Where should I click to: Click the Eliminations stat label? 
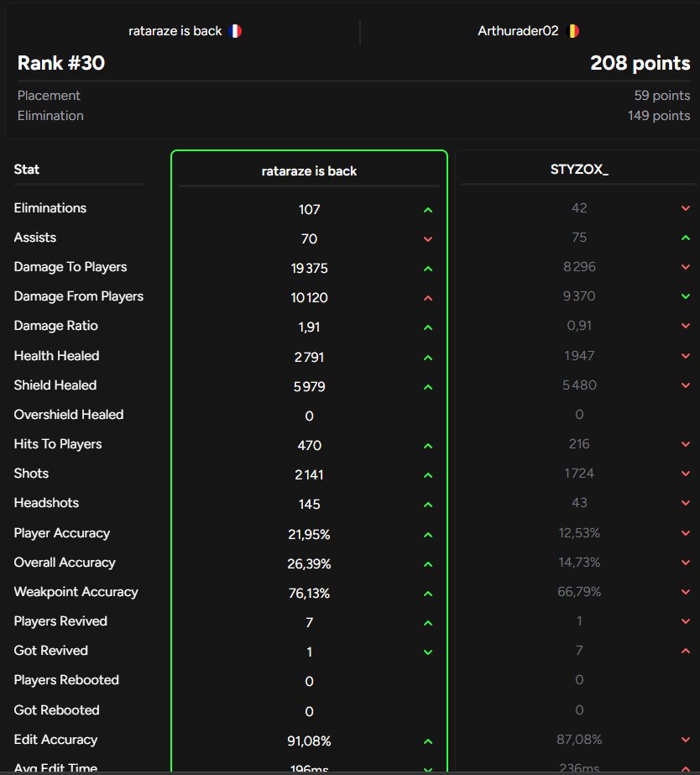click(x=50, y=208)
